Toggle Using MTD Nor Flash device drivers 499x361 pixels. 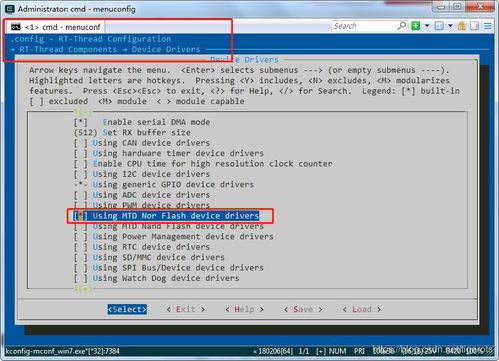pos(166,216)
